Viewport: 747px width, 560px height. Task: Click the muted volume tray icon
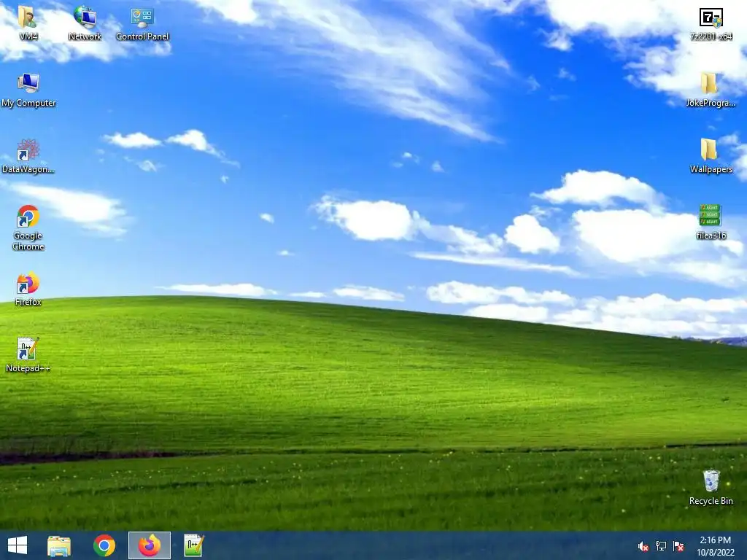click(643, 547)
